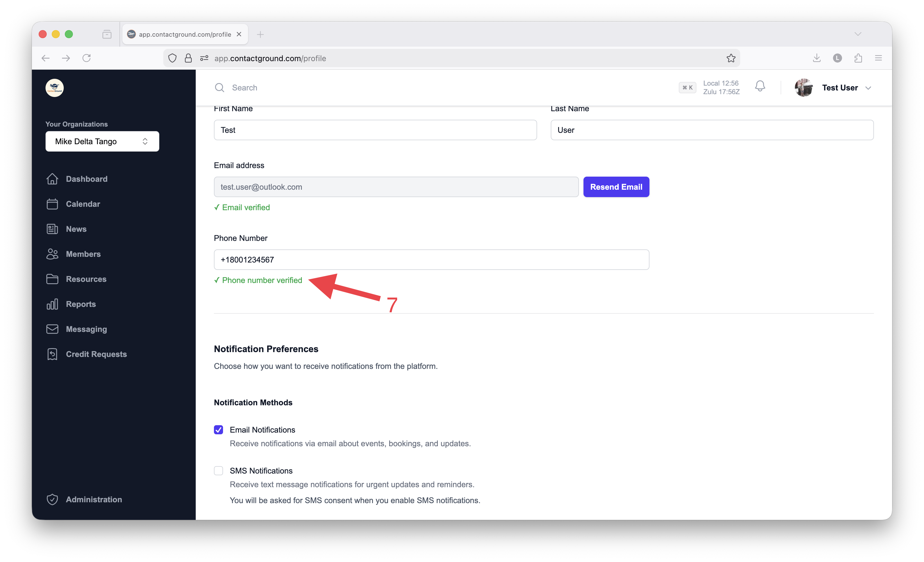The height and width of the screenshot is (562, 924).
Task: Open Credit Requests sidebar item
Action: (x=96, y=354)
